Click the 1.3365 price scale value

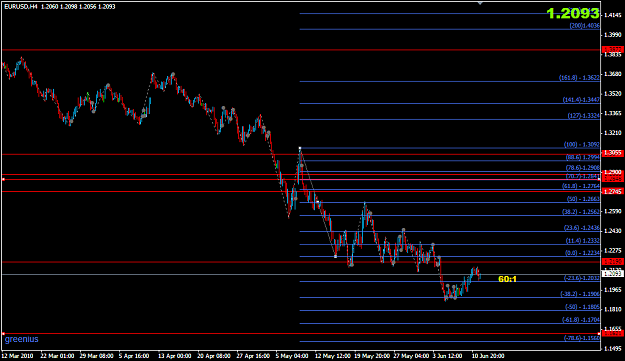click(x=612, y=113)
